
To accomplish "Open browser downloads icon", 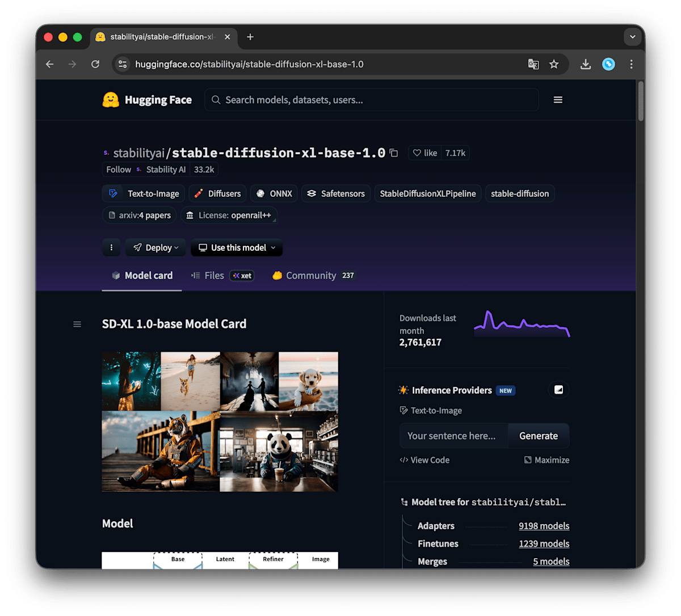I will [586, 64].
